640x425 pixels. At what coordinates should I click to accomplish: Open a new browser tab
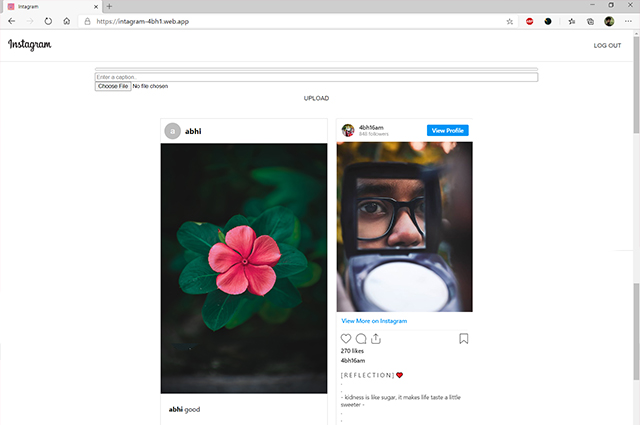[x=109, y=6]
